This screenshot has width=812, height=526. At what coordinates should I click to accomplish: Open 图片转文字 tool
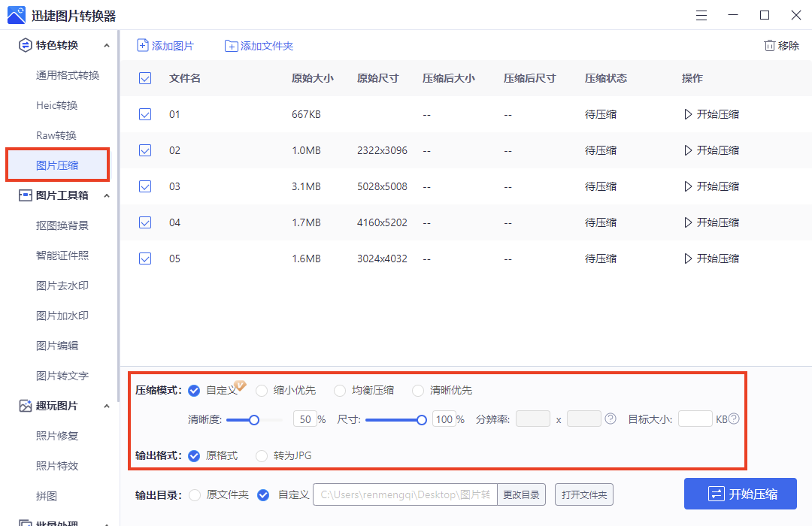(62, 376)
